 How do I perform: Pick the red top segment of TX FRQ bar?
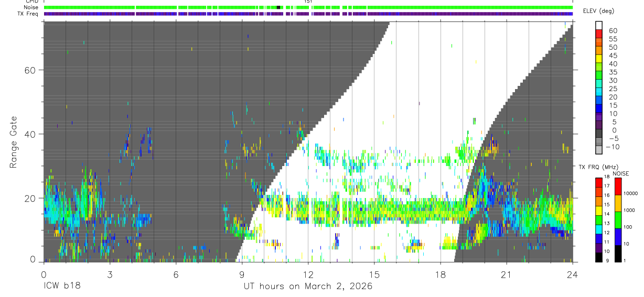coord(599,182)
